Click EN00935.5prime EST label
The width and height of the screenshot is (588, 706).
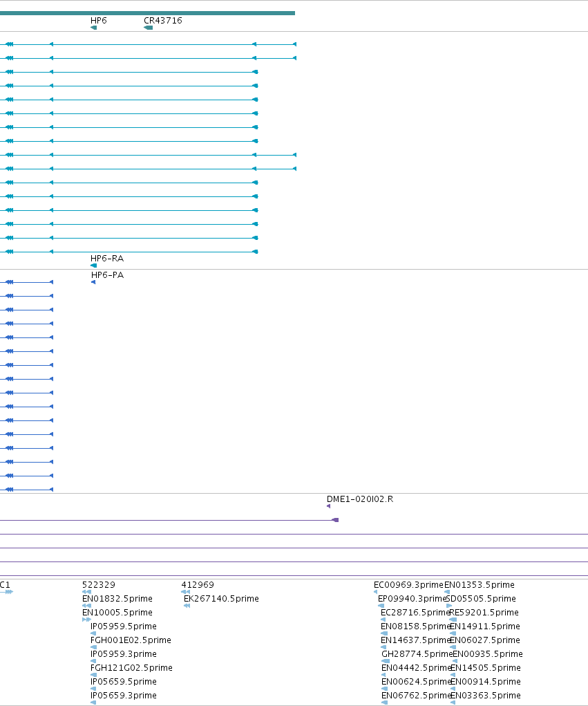(x=488, y=653)
